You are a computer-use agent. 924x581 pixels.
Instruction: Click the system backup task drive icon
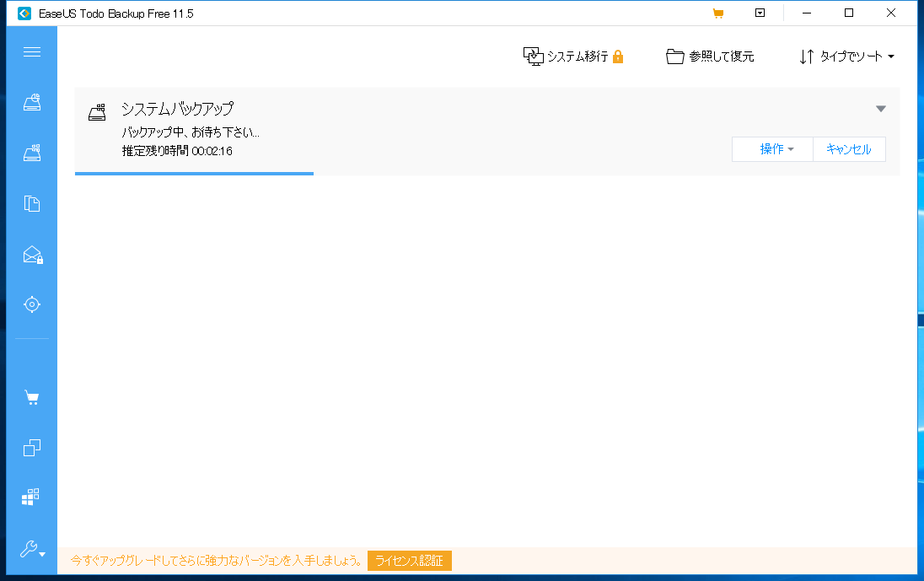click(97, 112)
